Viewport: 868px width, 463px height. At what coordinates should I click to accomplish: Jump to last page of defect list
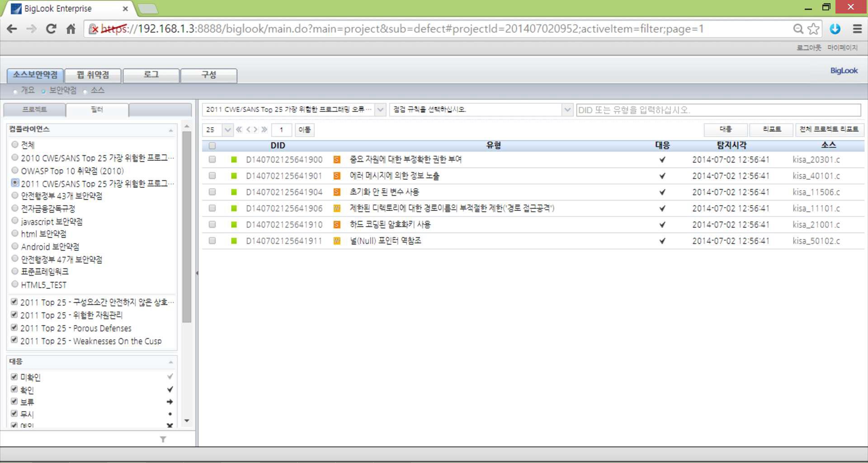pos(264,130)
